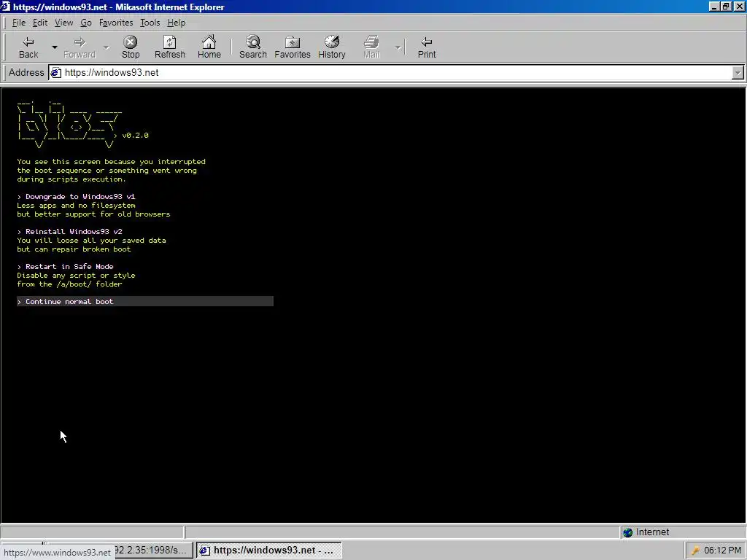Image resolution: width=747 pixels, height=560 pixels.
Task: Stop page loading with the Stop button
Action: click(x=131, y=47)
